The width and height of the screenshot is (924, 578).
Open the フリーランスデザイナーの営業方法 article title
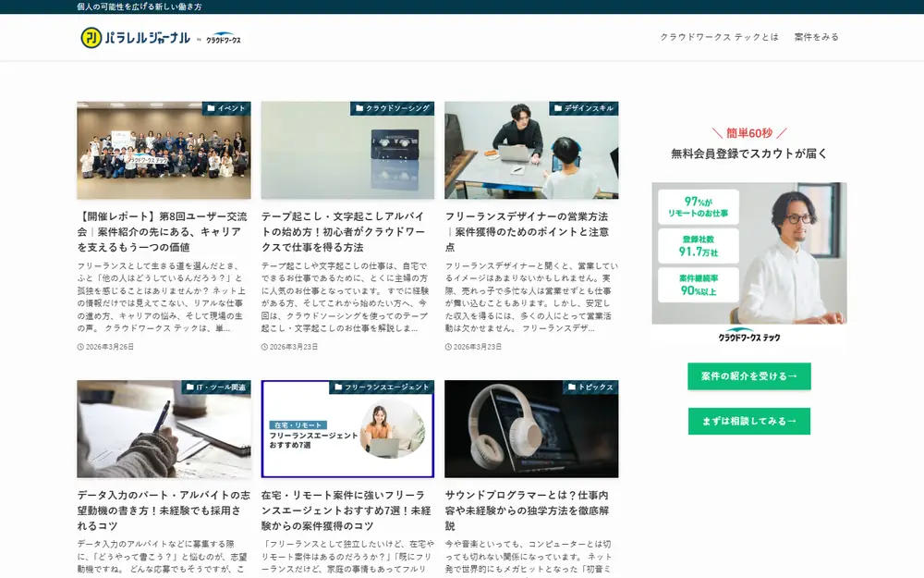[x=528, y=232]
